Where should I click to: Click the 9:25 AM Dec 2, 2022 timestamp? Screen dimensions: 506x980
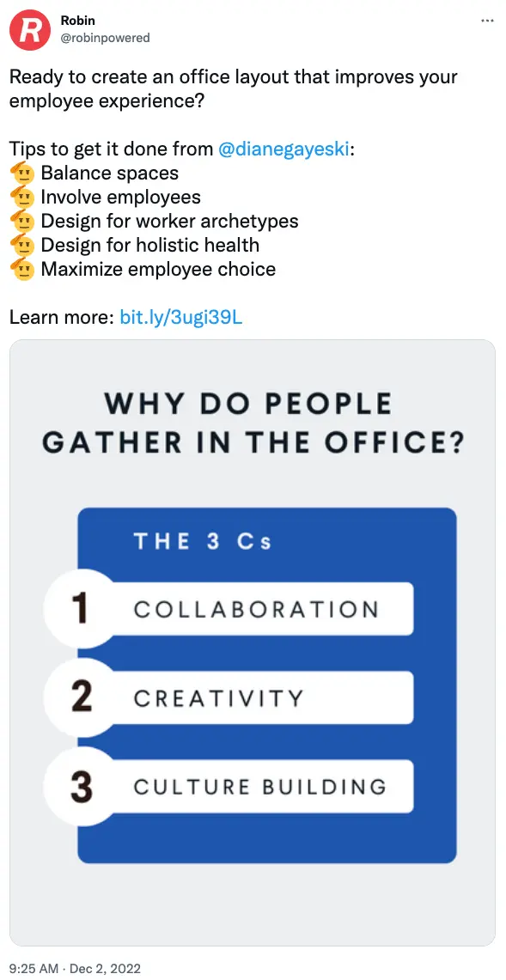coord(75,969)
